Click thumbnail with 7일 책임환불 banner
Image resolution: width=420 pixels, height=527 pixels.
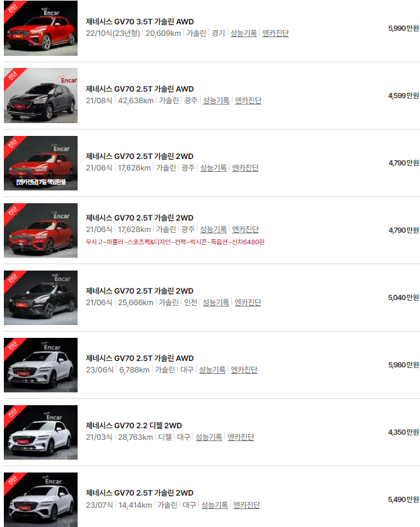[40, 163]
